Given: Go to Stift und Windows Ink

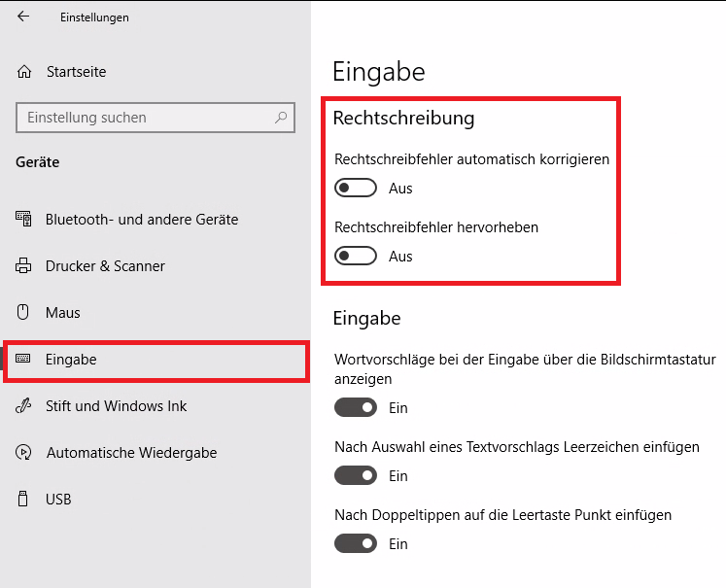Looking at the screenshot, I should [x=116, y=406].
